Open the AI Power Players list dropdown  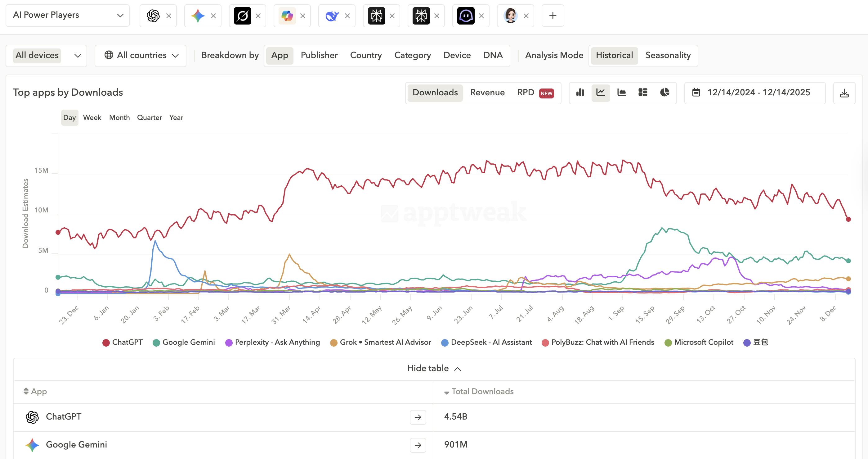67,15
